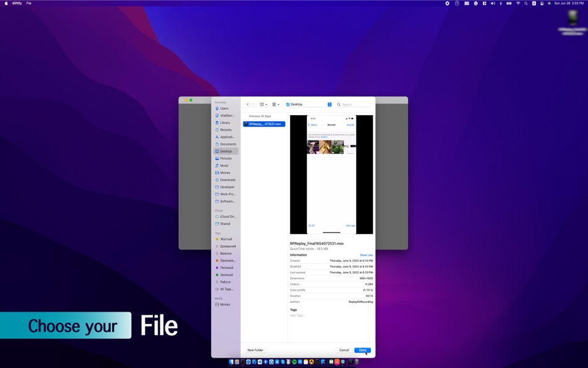Cancel the file dialog

[344, 350]
